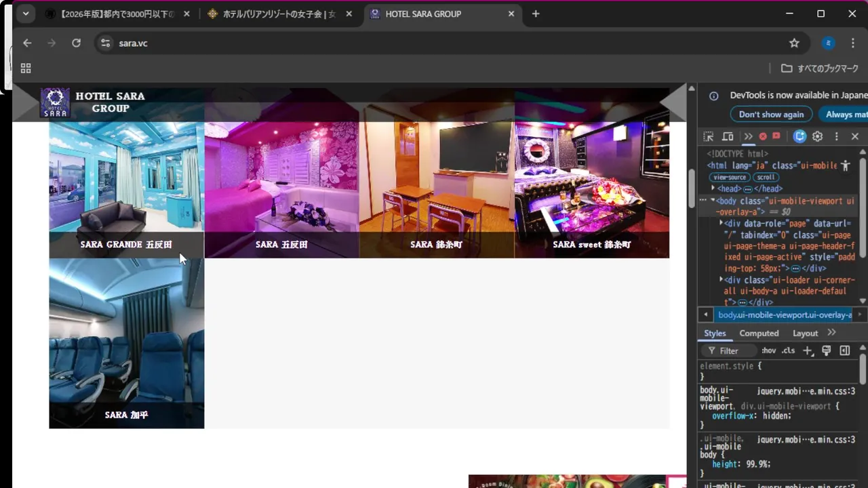Open DevTools settings gear

818,136
